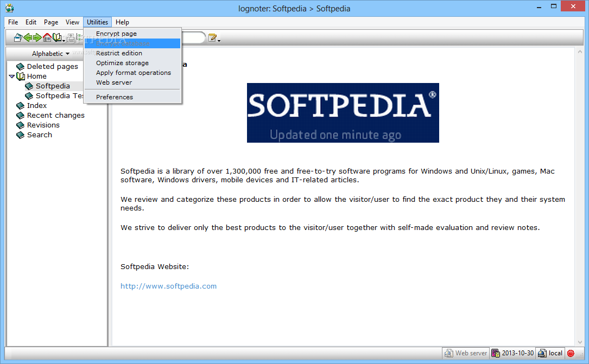The width and height of the screenshot is (589, 364).
Task: Open the dropdown arrow next to the edit icon
Action: (x=219, y=40)
